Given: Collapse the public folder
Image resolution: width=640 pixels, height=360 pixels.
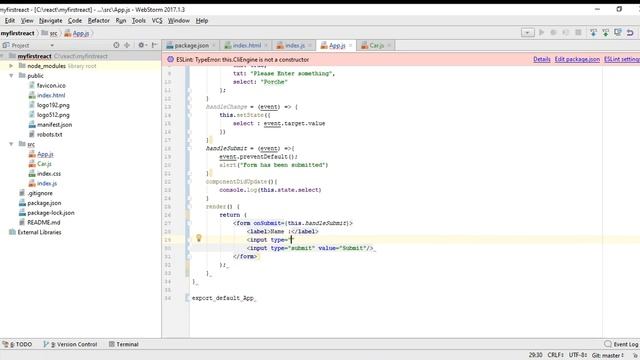Looking at the screenshot, I should pyautogui.click(x=11, y=76).
